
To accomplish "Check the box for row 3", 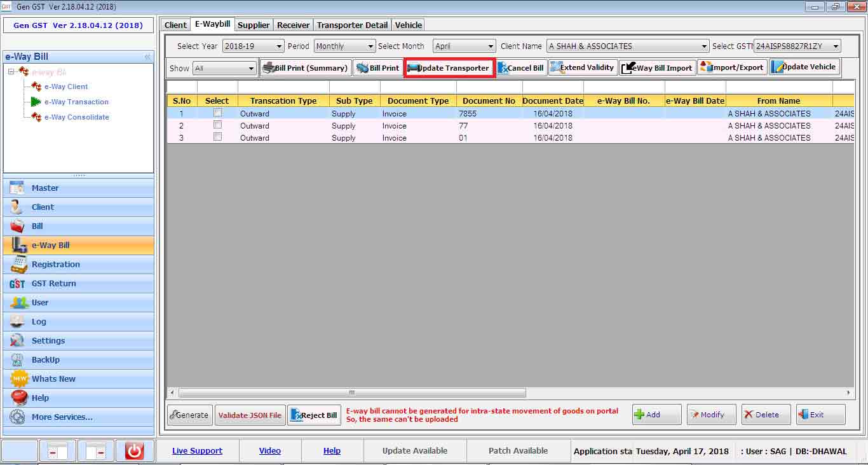I will [x=217, y=137].
